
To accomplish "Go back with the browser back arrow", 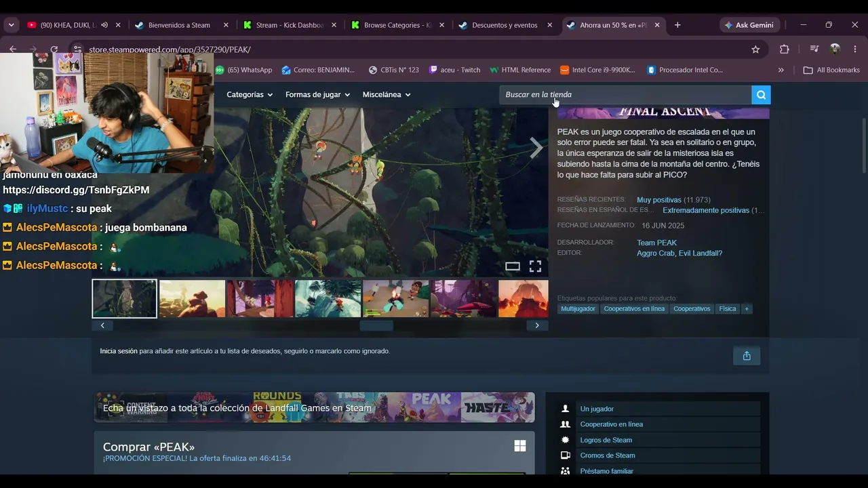I will [x=13, y=49].
